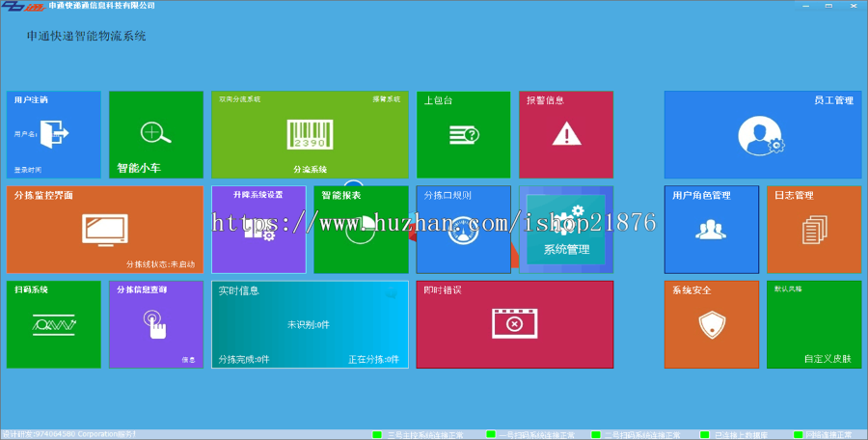Image resolution: width=868 pixels, height=440 pixels.
Task: Open the 即时错误 error-film tile
Action: (x=515, y=324)
